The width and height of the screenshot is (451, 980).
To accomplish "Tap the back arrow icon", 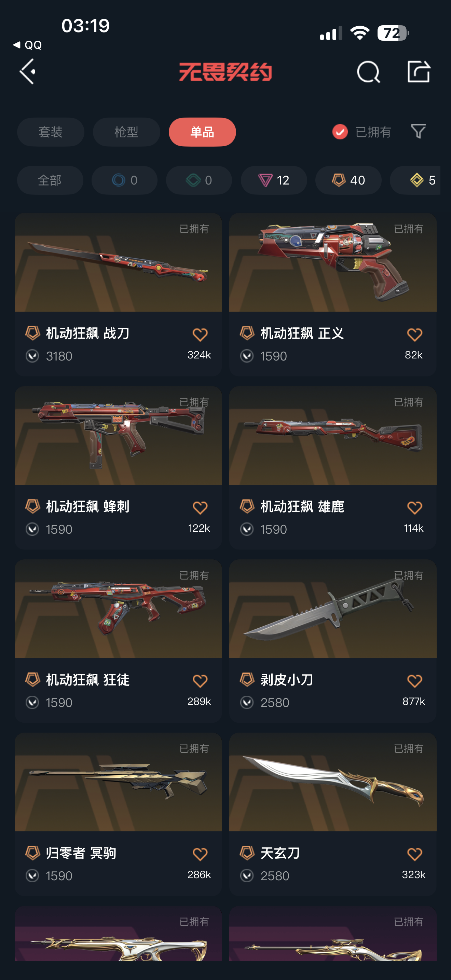I will (x=28, y=71).
